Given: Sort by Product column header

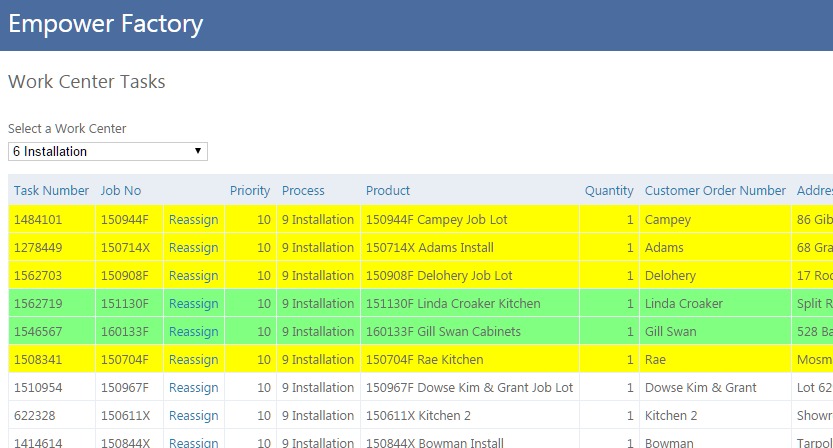Looking at the screenshot, I should [388, 191].
